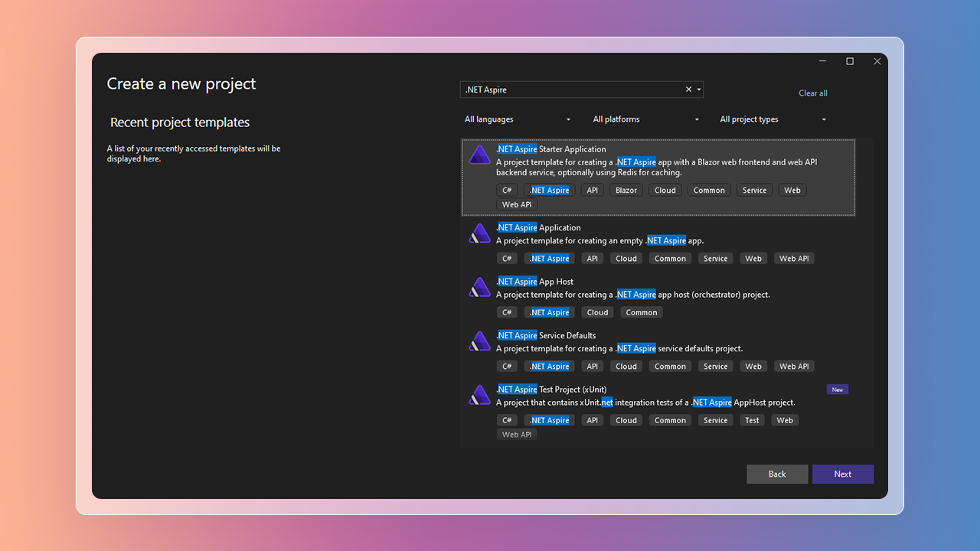Expand the All platforms filter
The height and width of the screenshot is (551, 980).
[x=646, y=119]
